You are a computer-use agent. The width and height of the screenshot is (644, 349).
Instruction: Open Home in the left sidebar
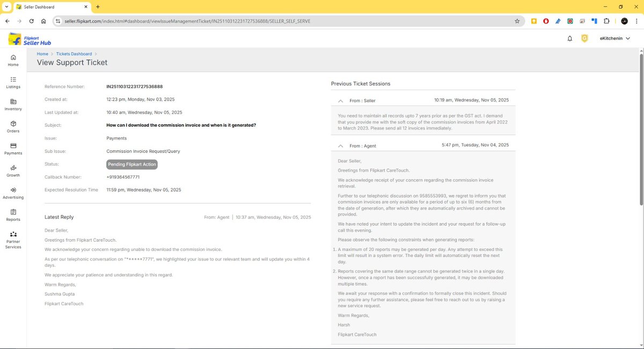(13, 61)
